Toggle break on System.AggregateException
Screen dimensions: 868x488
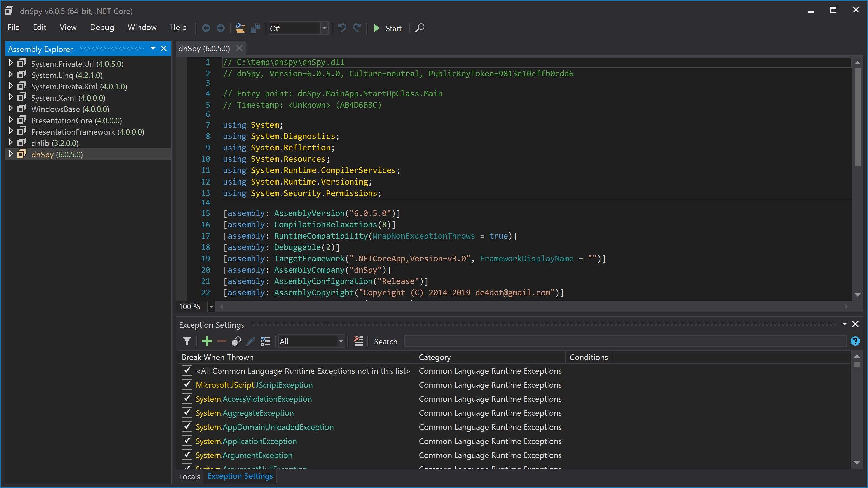click(186, 413)
